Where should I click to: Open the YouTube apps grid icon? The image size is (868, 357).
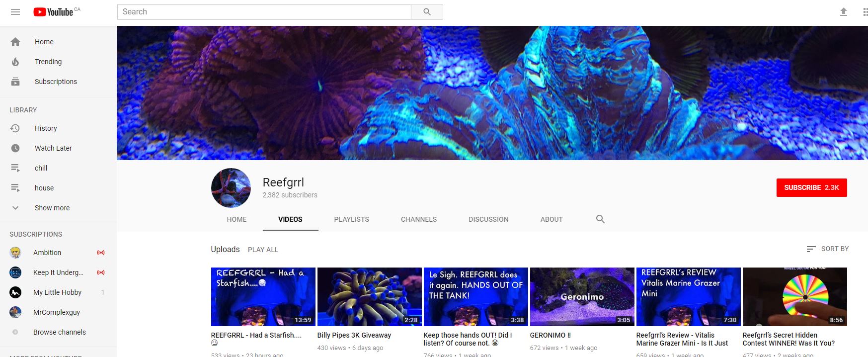click(865, 12)
